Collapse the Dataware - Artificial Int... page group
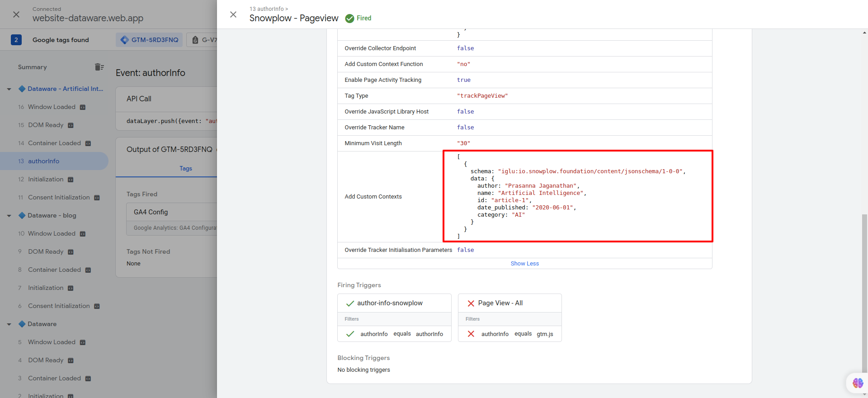Viewport: 868px width, 398px height. pos(9,89)
